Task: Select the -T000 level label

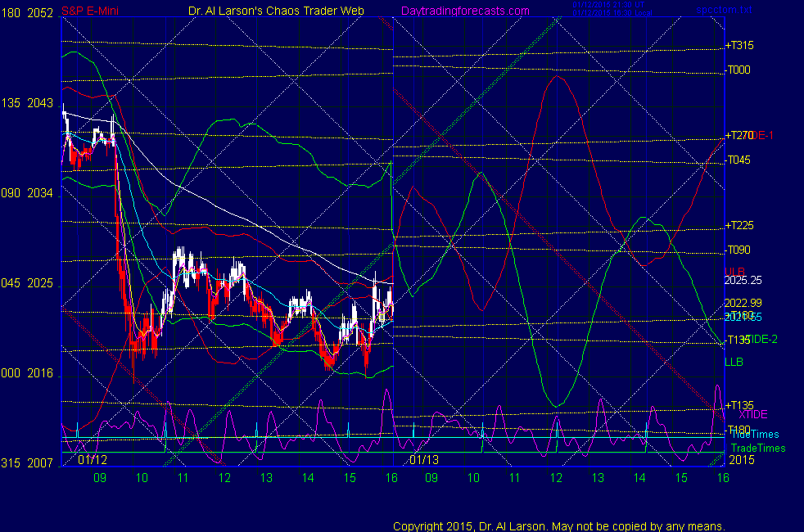Action: point(739,70)
